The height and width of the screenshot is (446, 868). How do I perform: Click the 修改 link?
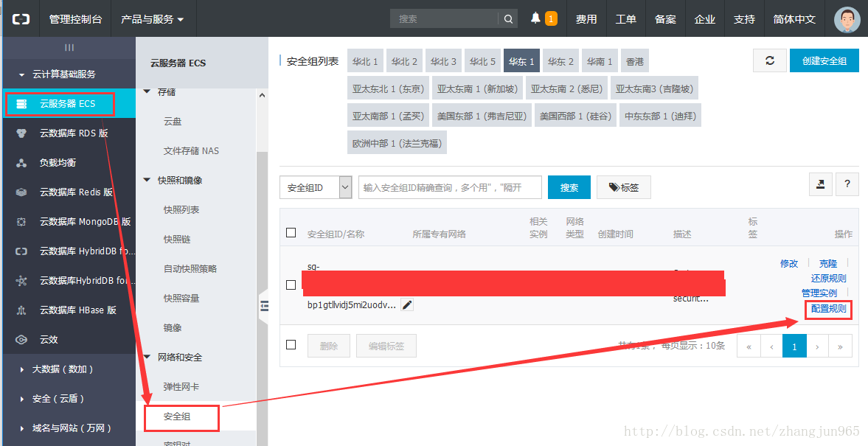click(x=789, y=263)
